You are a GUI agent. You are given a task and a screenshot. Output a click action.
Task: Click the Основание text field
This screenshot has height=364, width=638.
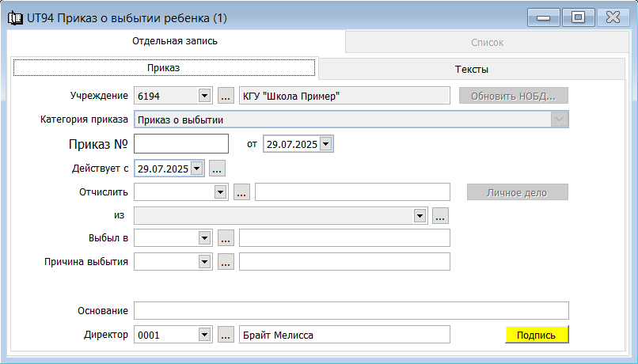pyautogui.click(x=351, y=311)
